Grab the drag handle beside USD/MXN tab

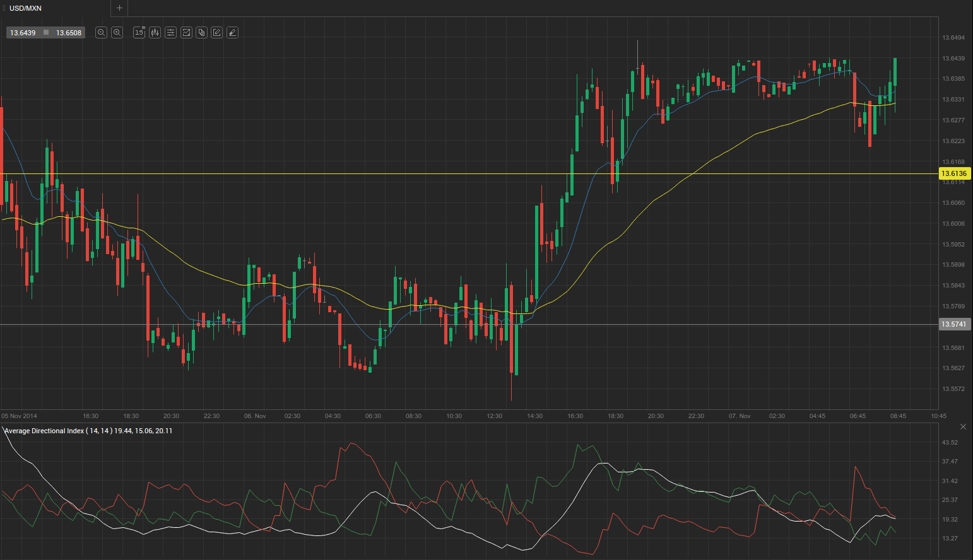pos(3,8)
